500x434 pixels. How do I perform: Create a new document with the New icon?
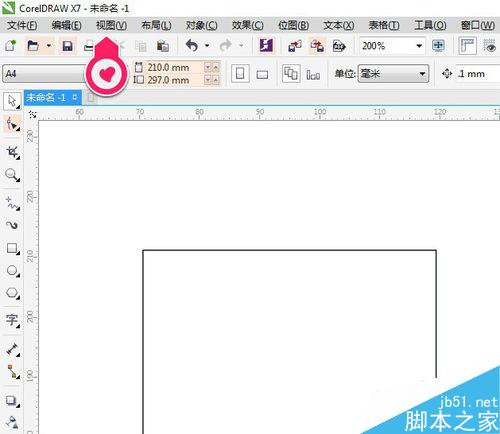tap(10, 45)
